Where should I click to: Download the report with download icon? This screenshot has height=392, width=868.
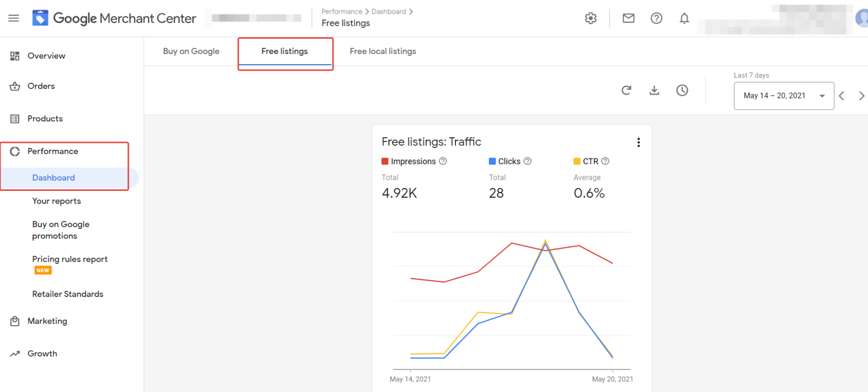(654, 90)
